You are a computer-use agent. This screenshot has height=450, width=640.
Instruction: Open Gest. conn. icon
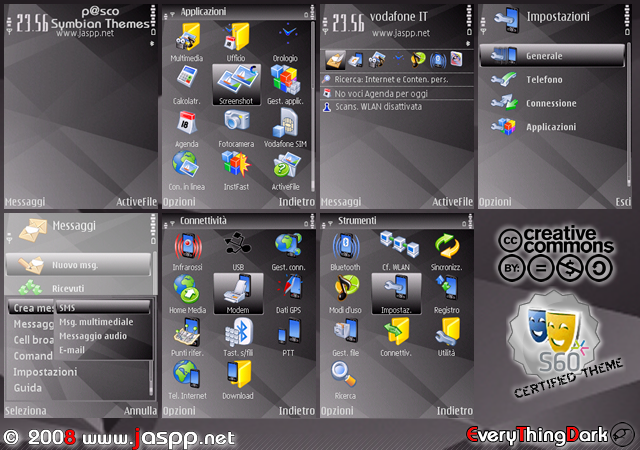[x=288, y=245]
